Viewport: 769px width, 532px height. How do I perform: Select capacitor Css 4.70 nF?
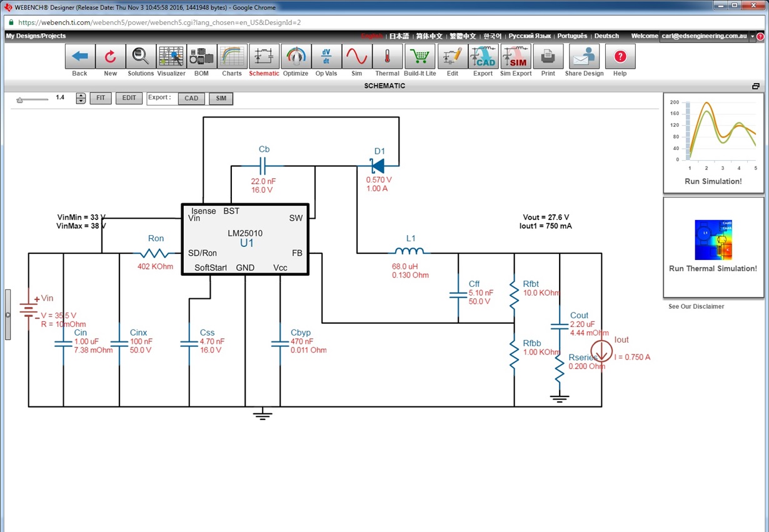click(189, 343)
